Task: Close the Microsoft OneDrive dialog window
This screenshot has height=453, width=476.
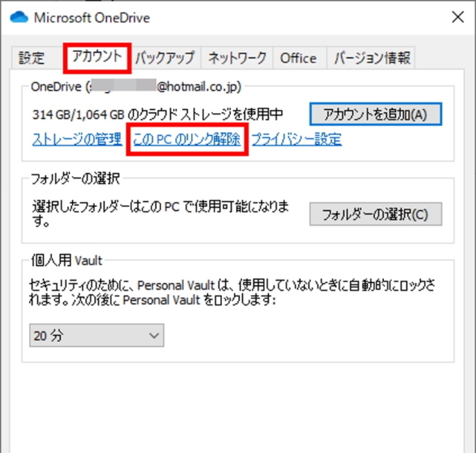Action: [x=458, y=17]
